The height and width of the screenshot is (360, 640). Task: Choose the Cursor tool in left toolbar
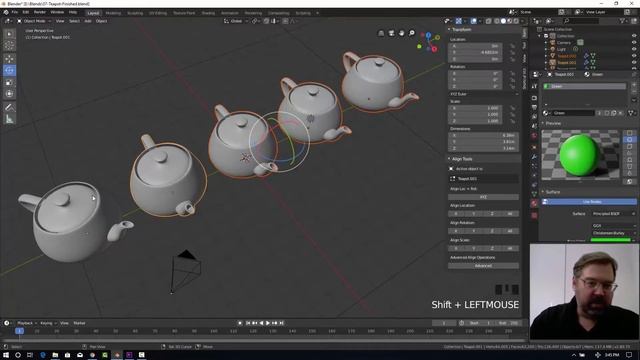tap(9, 45)
